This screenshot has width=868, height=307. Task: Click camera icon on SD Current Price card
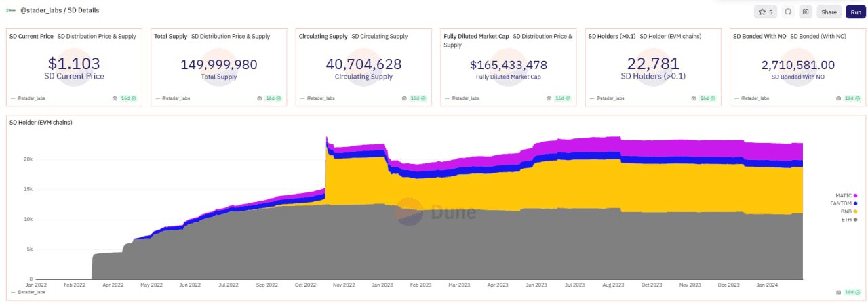click(x=115, y=98)
